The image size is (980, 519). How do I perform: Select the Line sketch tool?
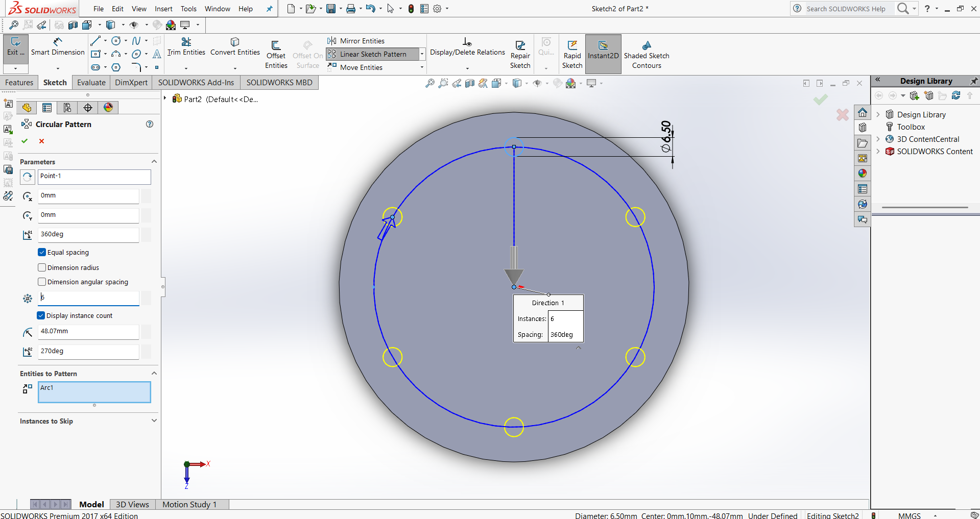pyautogui.click(x=95, y=41)
